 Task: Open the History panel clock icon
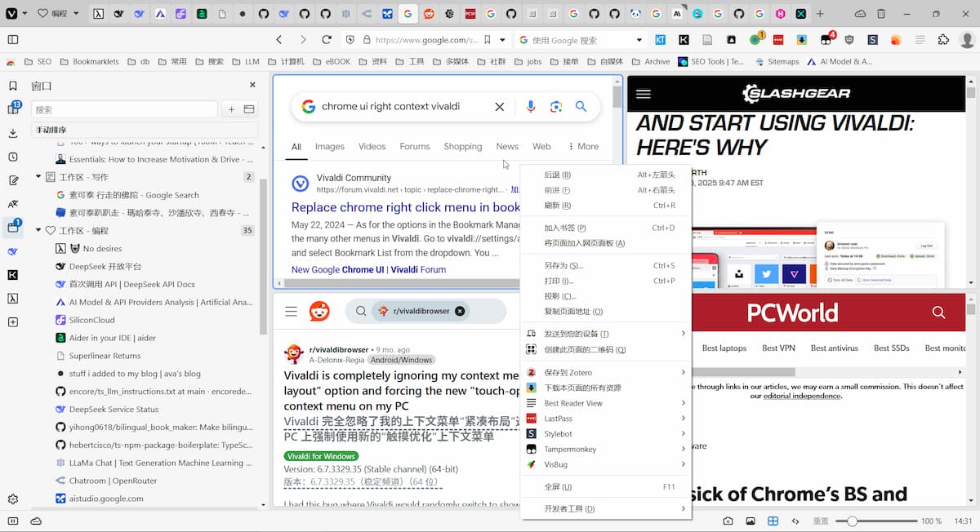pos(13,157)
